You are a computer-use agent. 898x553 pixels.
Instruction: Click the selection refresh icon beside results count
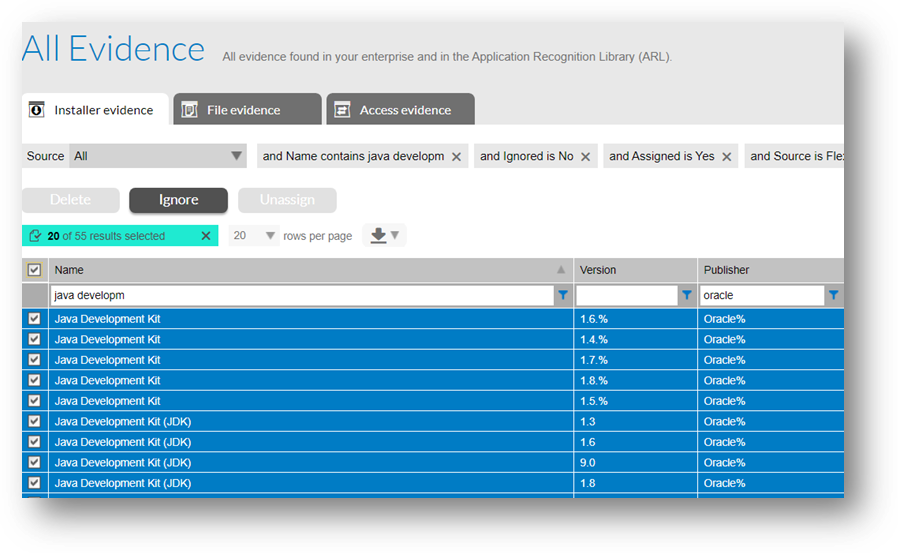point(35,236)
